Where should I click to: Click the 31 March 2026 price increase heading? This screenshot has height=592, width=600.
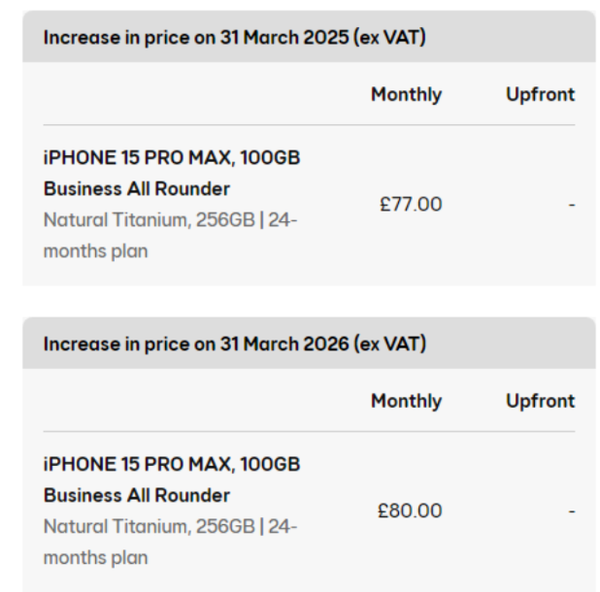tap(196, 344)
